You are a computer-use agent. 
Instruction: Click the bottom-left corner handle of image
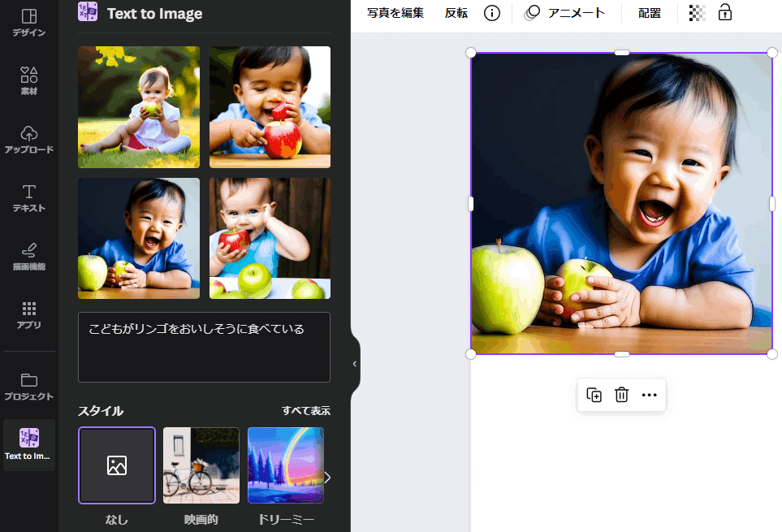click(x=471, y=354)
